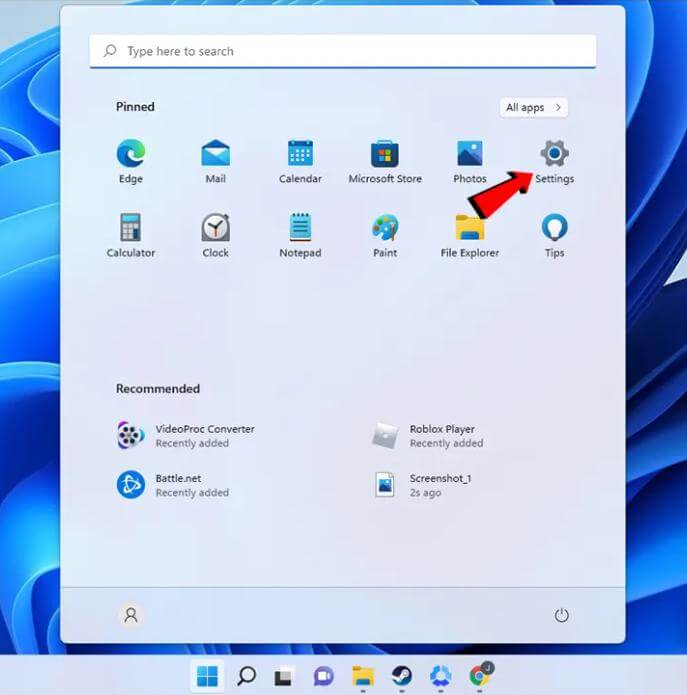Launch the Clock app

[215, 235]
